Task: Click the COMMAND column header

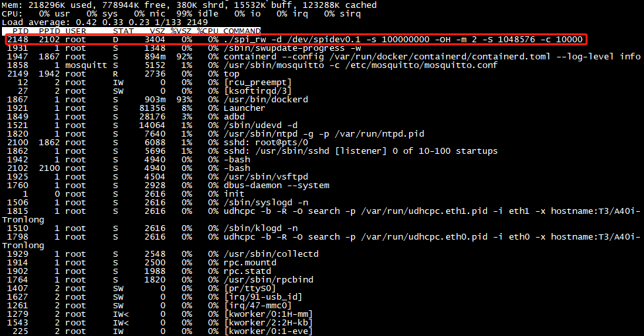Action: 241,31
